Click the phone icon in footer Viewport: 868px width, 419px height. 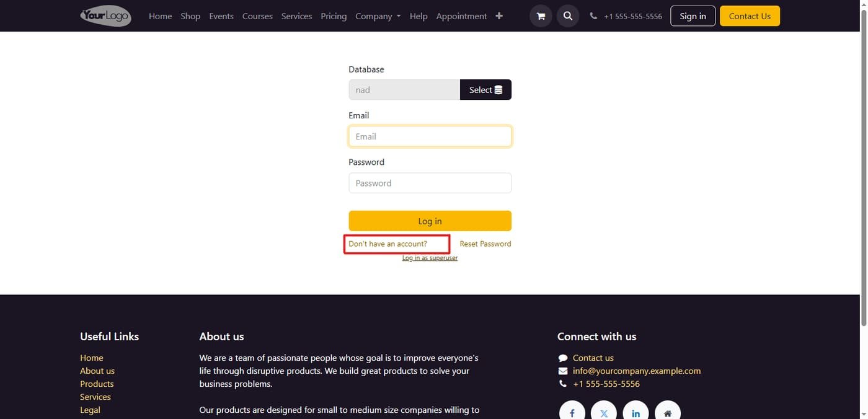tap(563, 384)
